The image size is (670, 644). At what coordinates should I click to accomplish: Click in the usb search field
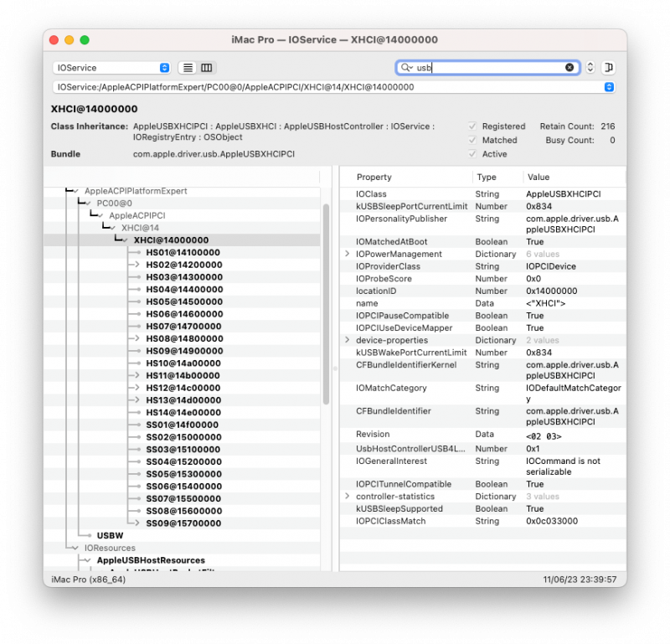pyautogui.click(x=487, y=68)
